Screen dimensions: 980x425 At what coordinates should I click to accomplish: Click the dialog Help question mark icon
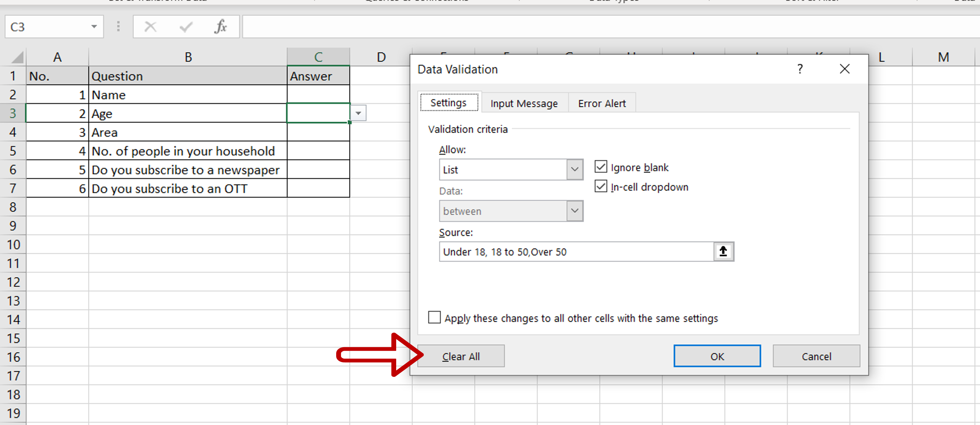800,69
